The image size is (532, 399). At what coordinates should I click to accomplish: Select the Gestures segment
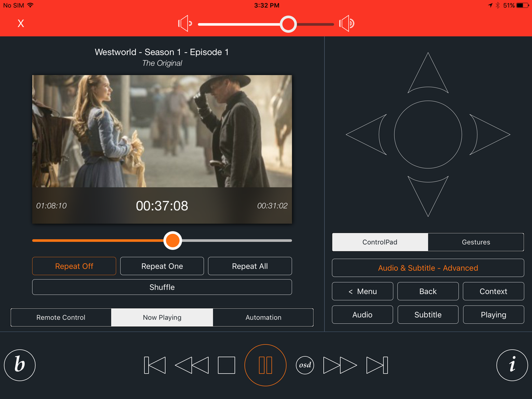476,242
